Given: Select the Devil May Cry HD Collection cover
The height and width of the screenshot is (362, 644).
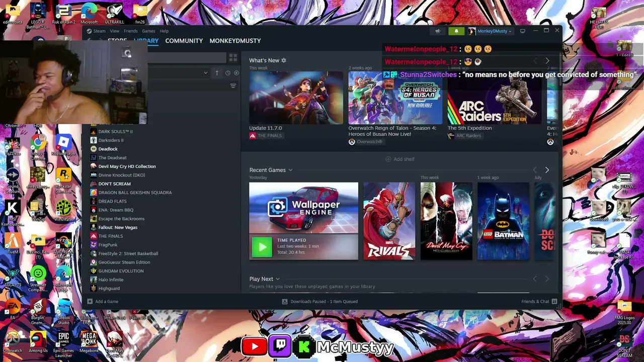Looking at the screenshot, I should coord(446,221).
